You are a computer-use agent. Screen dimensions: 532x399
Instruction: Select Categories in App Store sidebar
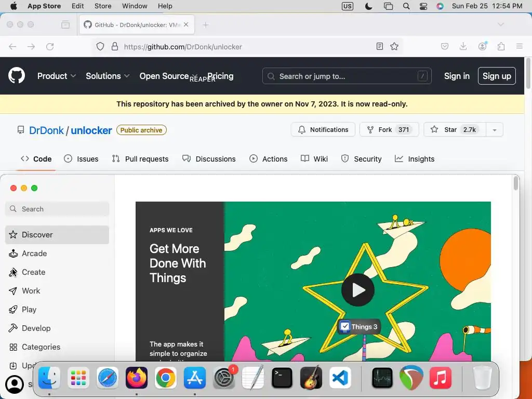point(57,347)
